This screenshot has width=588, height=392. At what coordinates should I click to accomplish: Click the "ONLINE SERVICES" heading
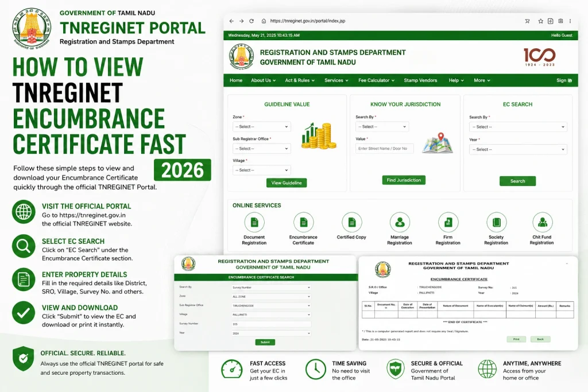pyautogui.click(x=257, y=205)
